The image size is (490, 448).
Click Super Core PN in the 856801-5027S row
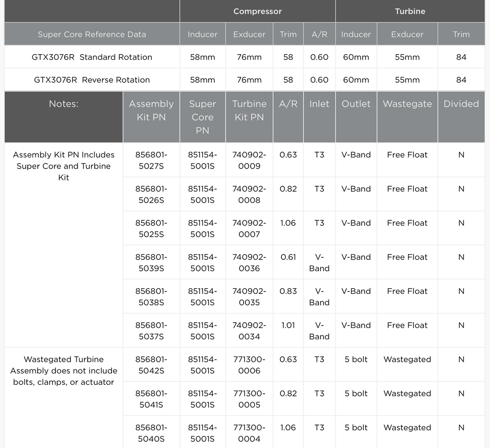coord(202,160)
